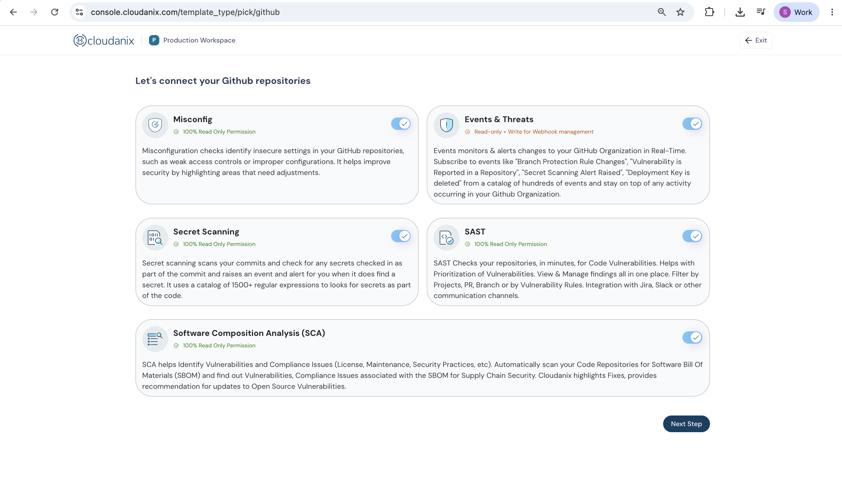Screen dimensions: 842x504
Task: Disable the SAST switch
Action: 692,236
